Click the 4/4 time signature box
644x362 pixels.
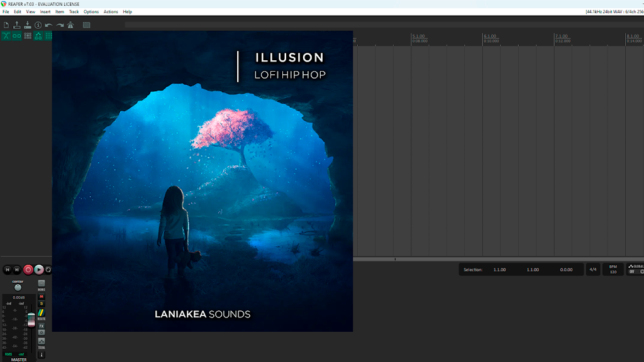[x=593, y=270]
